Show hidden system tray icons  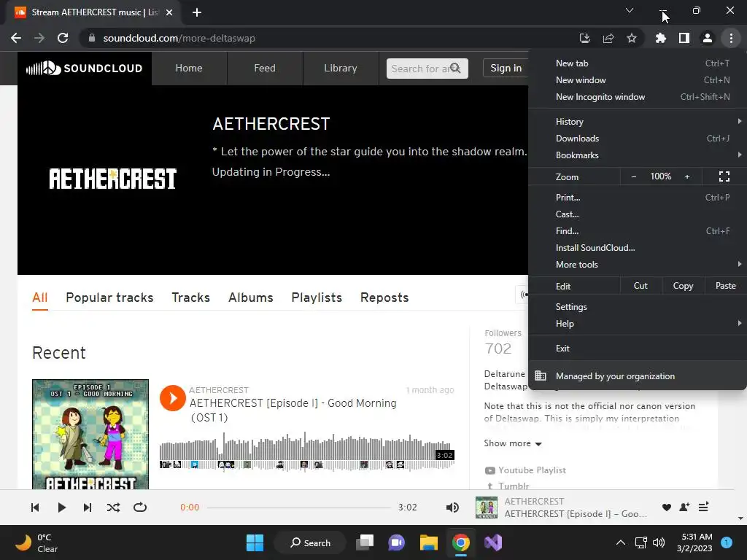[620, 542]
